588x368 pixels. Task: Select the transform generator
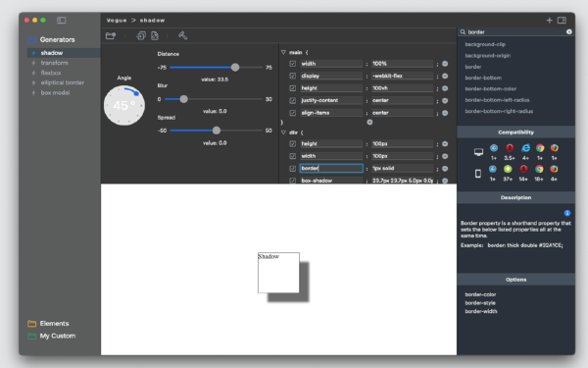[x=54, y=63]
